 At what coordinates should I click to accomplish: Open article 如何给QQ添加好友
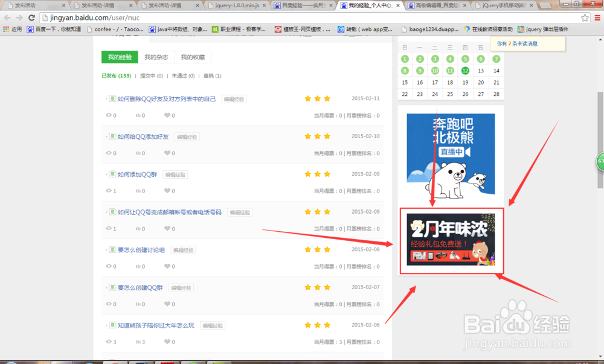[x=143, y=136]
